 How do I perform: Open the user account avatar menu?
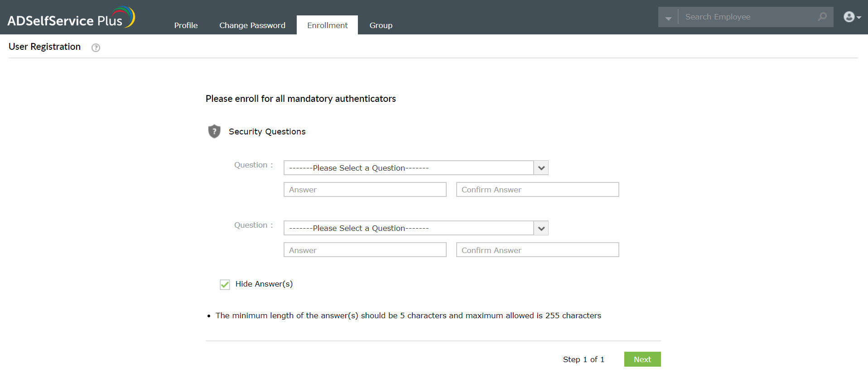coord(851,17)
